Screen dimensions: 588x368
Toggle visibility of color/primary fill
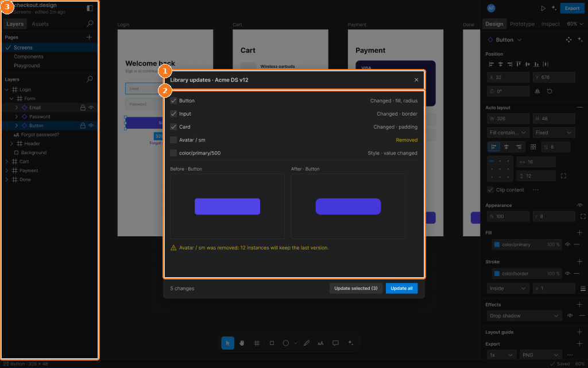coord(567,244)
